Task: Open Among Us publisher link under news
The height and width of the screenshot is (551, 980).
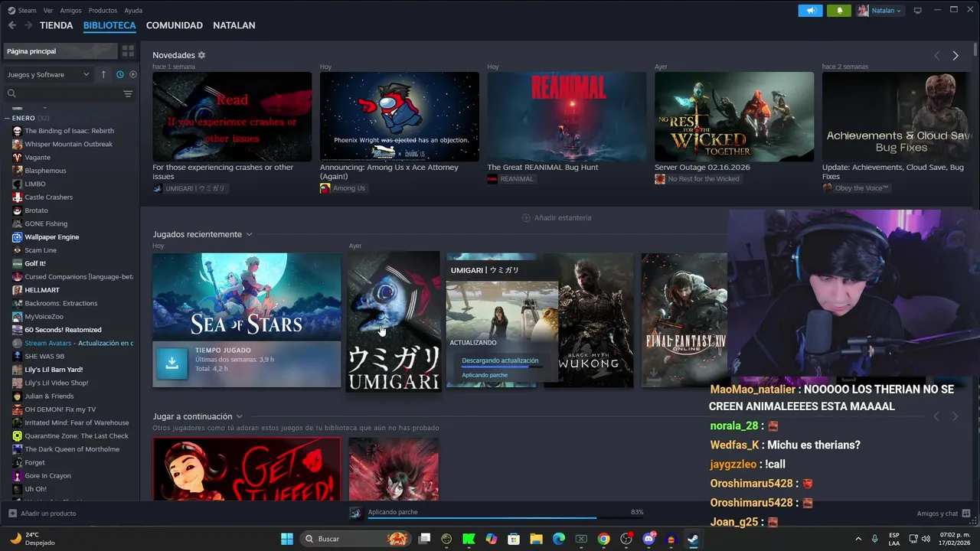Action: click(342, 188)
